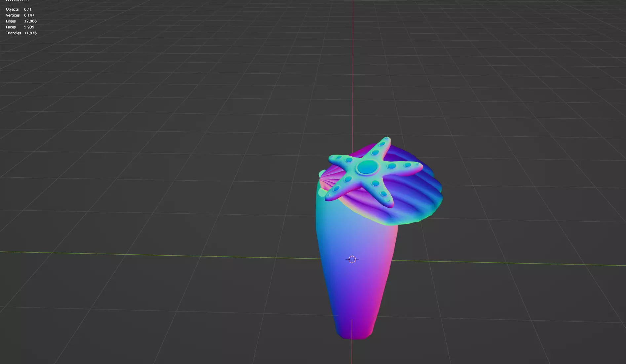
Task: Click the '11,876' triangles value
Action: tap(30, 33)
